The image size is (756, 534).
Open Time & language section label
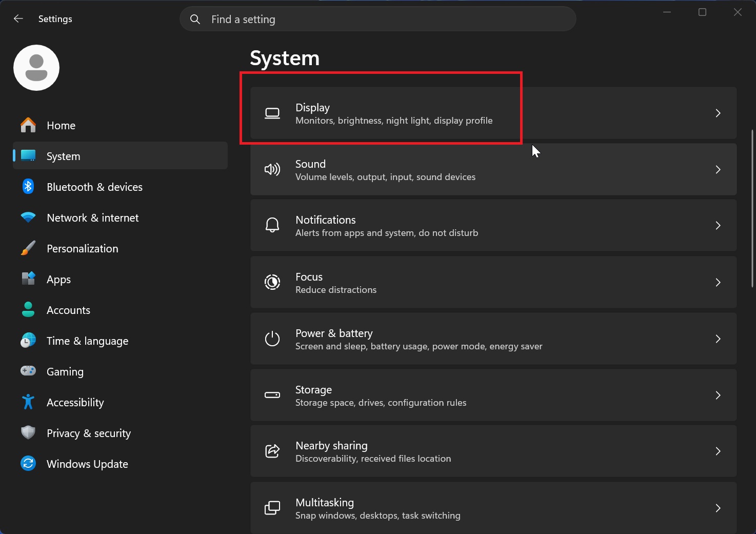[x=87, y=341]
